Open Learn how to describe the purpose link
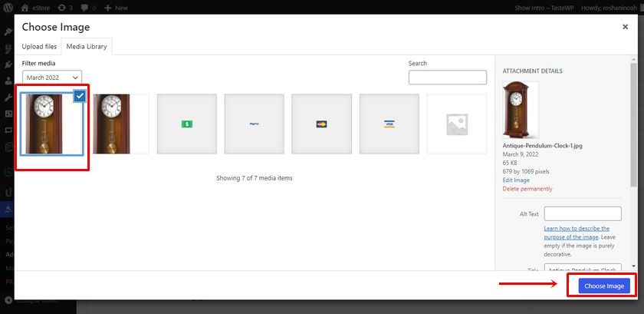 (x=577, y=233)
